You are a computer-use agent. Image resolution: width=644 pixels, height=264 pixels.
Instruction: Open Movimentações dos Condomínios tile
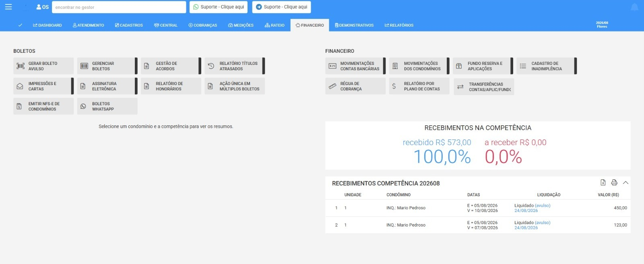(419, 66)
